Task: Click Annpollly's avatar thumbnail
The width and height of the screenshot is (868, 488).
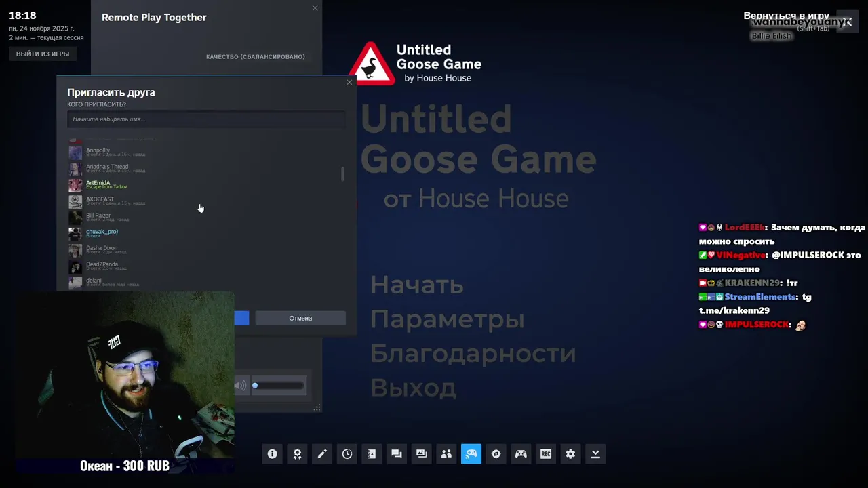Action: coord(75,153)
